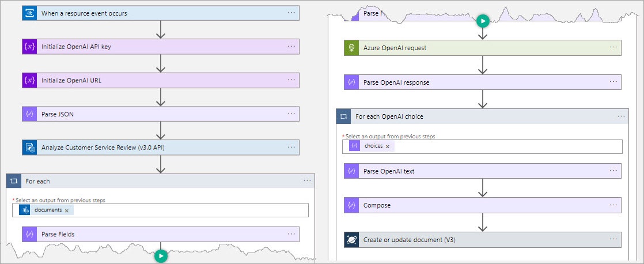Click the choices token icon
The width and height of the screenshot is (644, 264).
355,146
